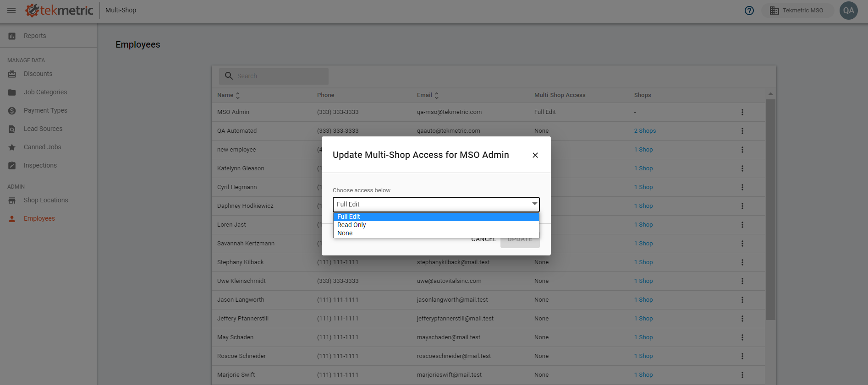Open row actions menu for new employee
Image resolution: width=868 pixels, height=385 pixels.
(742, 150)
